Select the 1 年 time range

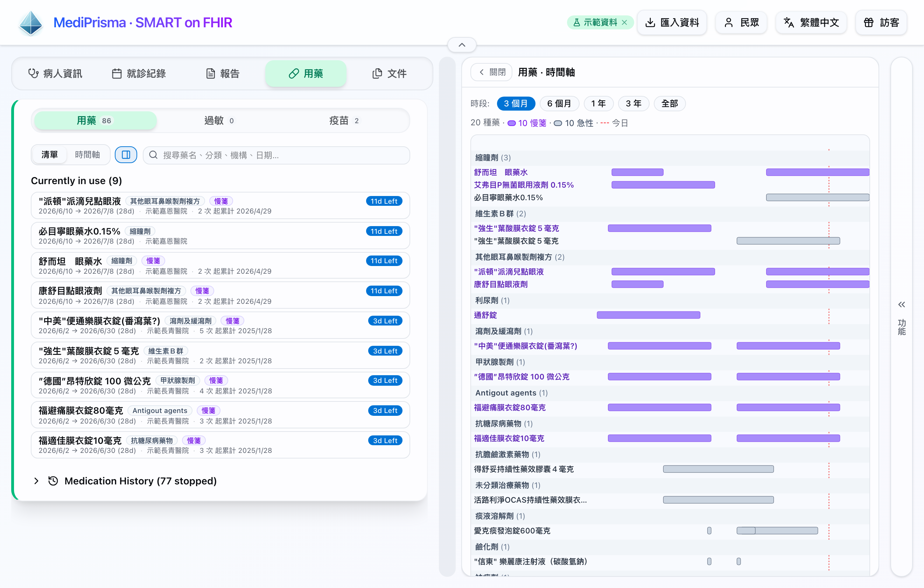click(598, 104)
